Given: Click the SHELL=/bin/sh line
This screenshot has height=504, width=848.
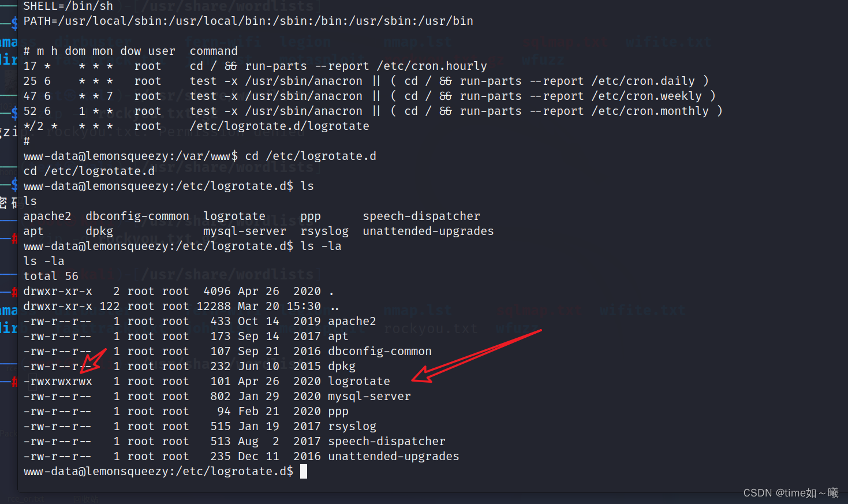Looking at the screenshot, I should (68, 6).
